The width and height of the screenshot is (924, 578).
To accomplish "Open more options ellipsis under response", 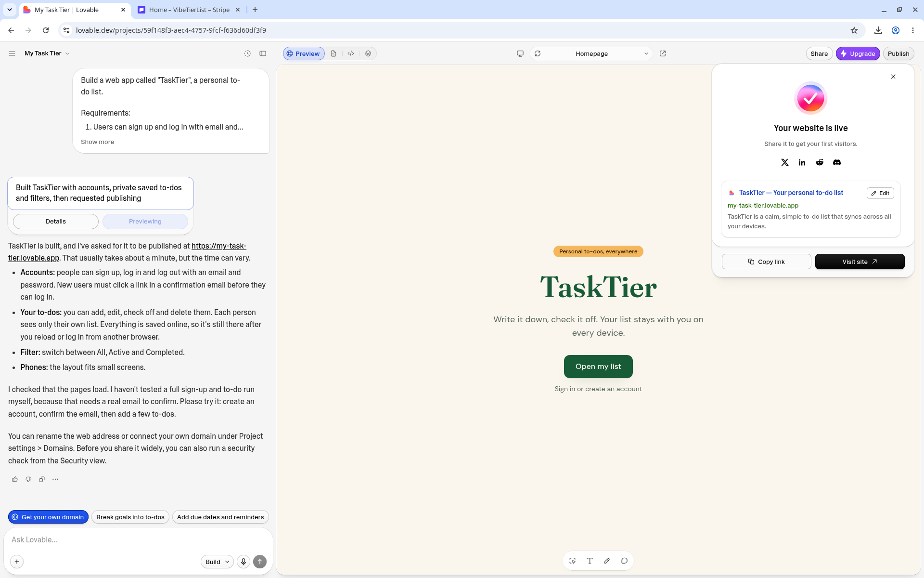I will 55,479.
